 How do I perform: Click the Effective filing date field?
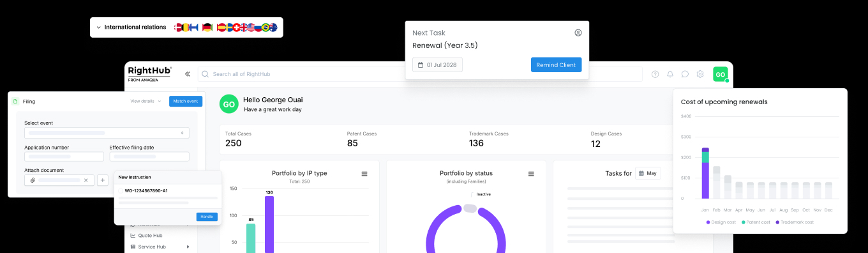coord(149,157)
